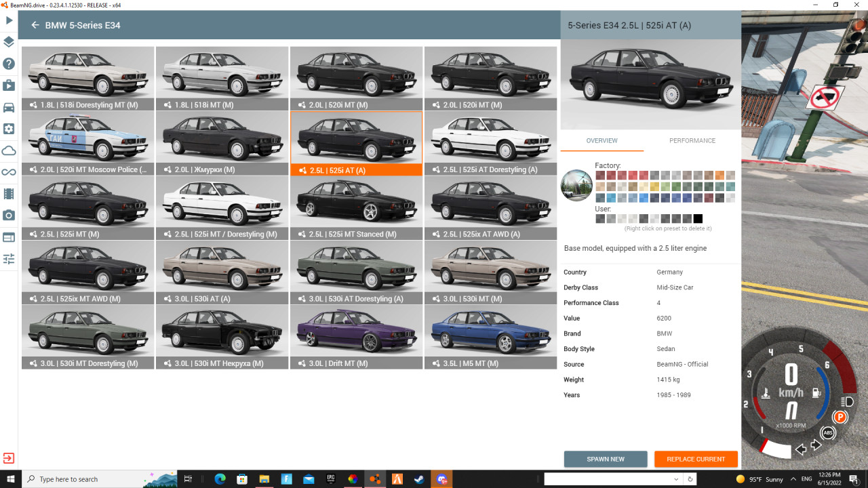Select the highlighted 2.5L 525i AT tile
Image resolution: width=868 pixels, height=488 pixels.
pyautogui.click(x=357, y=143)
